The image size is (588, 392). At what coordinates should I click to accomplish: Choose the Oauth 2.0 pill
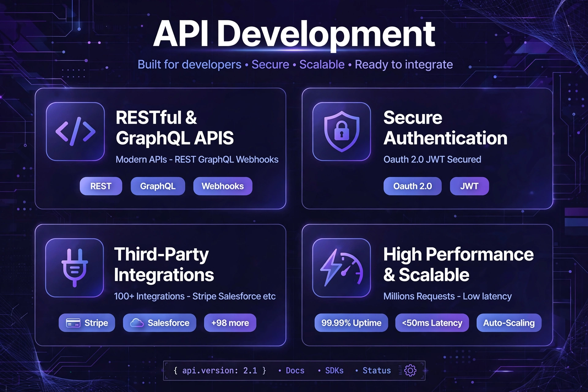pyautogui.click(x=413, y=186)
